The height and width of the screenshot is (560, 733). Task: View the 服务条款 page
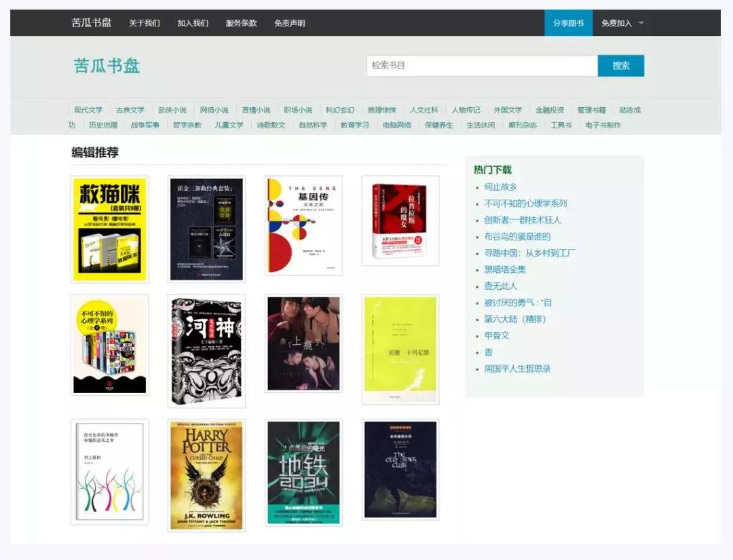241,22
